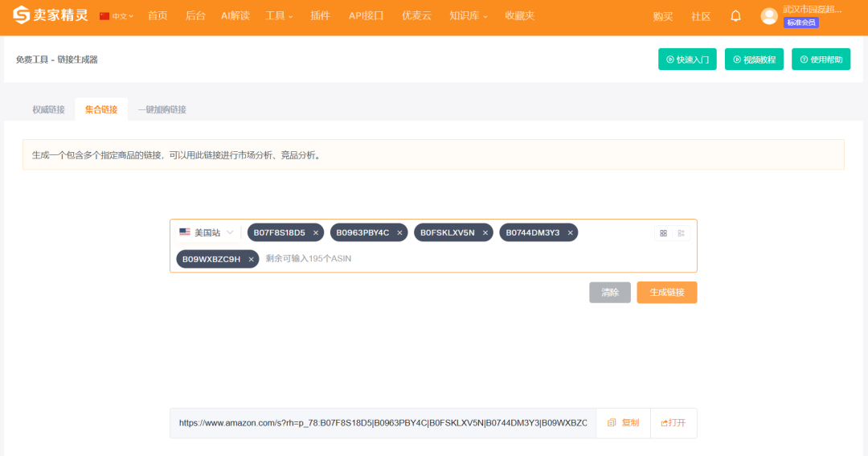
Task: Click the generated Amazon URL field
Action: click(383, 423)
